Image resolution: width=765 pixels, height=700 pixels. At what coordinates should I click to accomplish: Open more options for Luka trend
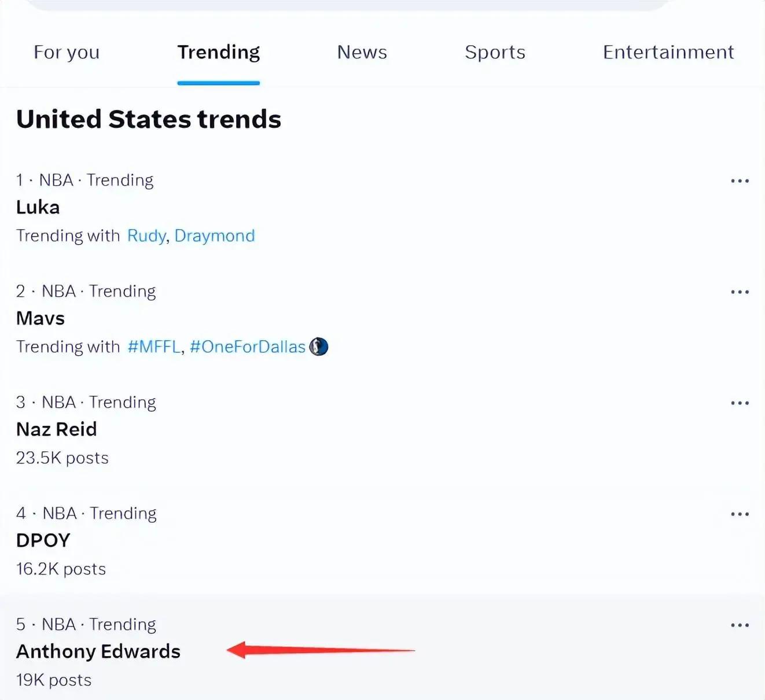pyautogui.click(x=740, y=181)
